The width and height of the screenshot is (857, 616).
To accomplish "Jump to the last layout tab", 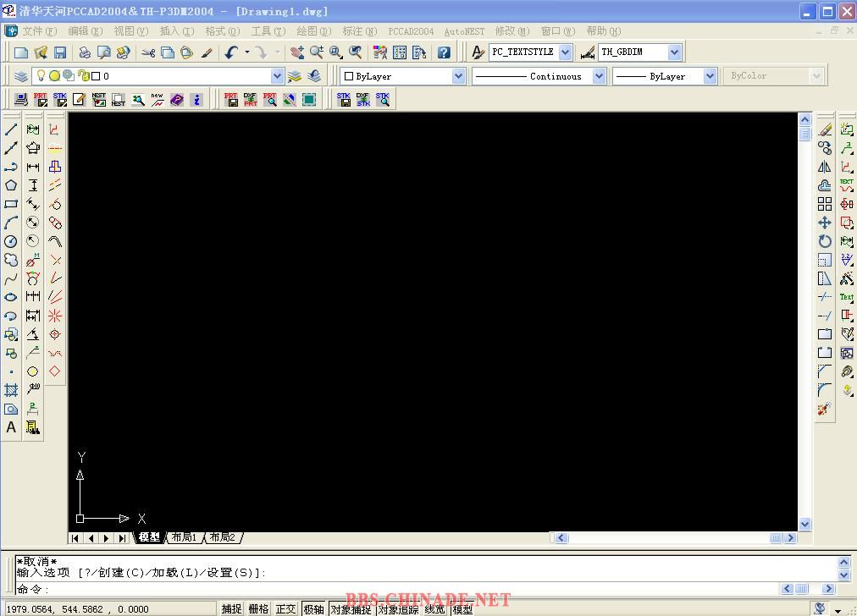I will tap(123, 538).
